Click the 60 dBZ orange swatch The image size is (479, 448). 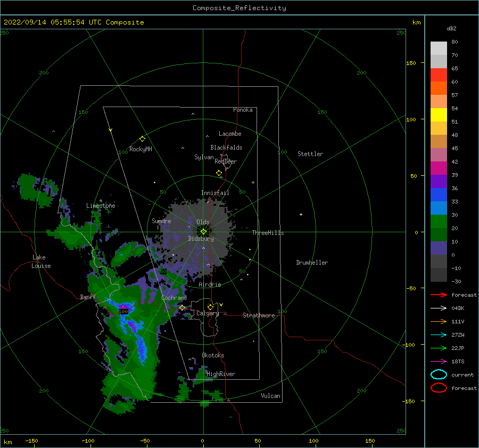[x=439, y=88]
